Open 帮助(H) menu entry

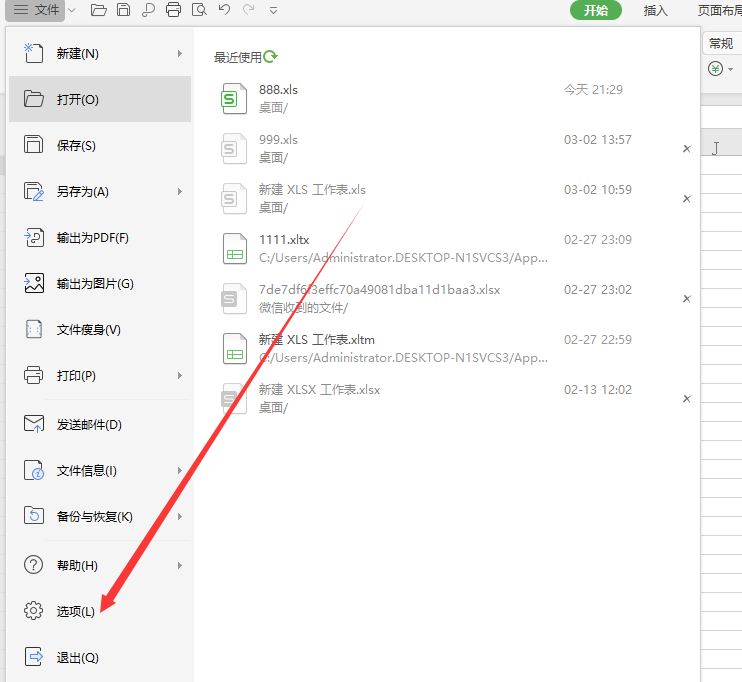click(x=100, y=565)
